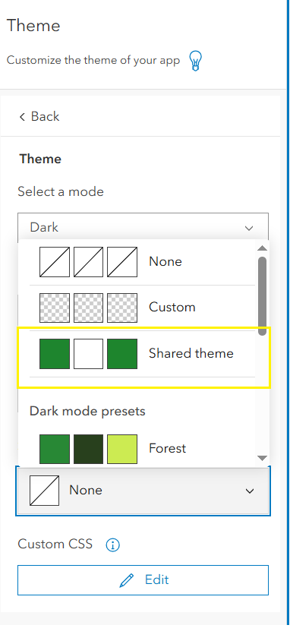The height and width of the screenshot is (644, 290).
Task: Click the dark olive Forest swatch
Action: coord(88,449)
